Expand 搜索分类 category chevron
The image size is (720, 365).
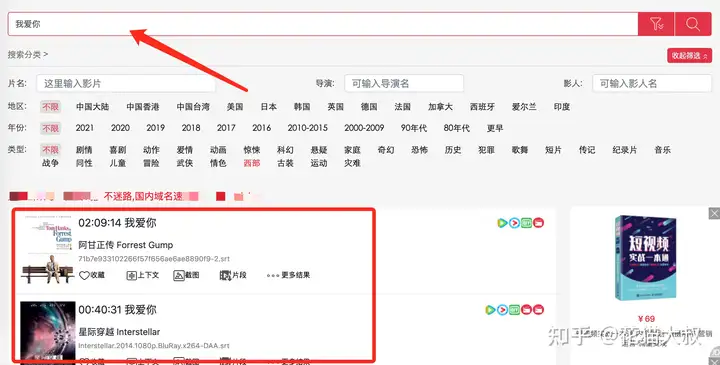point(28,55)
